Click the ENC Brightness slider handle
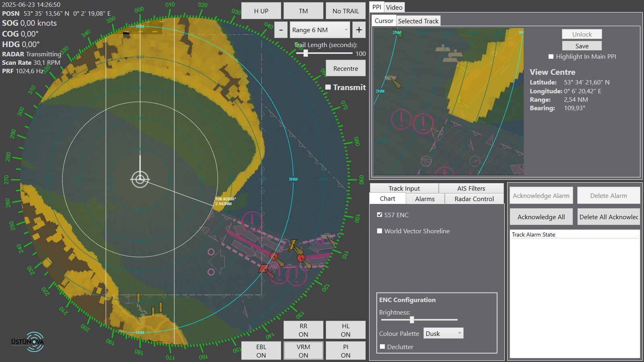Image resolution: width=644 pixels, height=362 pixels. (x=412, y=320)
